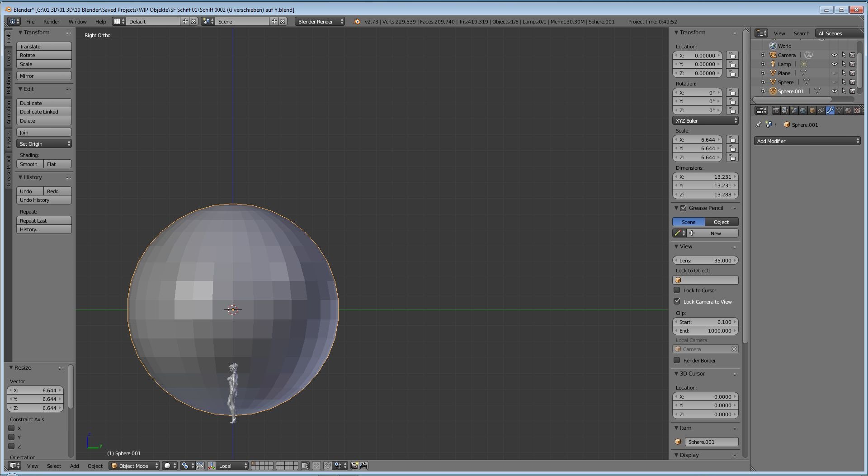The width and height of the screenshot is (868, 476).
Task: Toggle the 3D manipulator widget icon
Action: tap(212, 466)
